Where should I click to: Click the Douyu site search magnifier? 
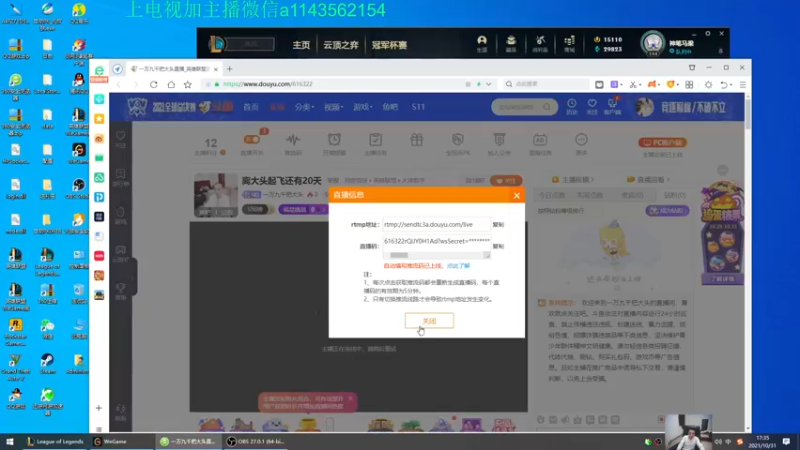547,107
